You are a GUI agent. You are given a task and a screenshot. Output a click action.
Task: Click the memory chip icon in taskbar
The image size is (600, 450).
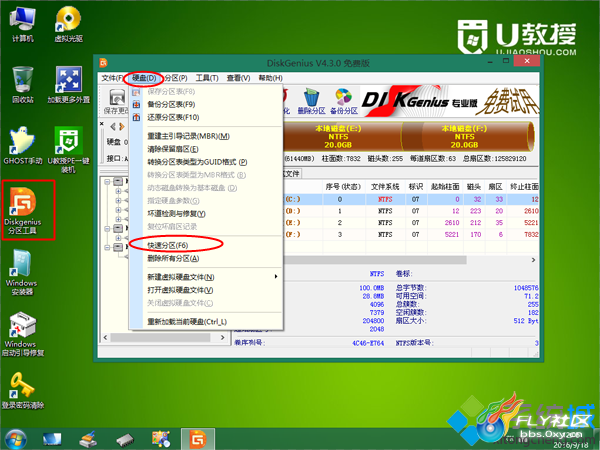(125, 439)
